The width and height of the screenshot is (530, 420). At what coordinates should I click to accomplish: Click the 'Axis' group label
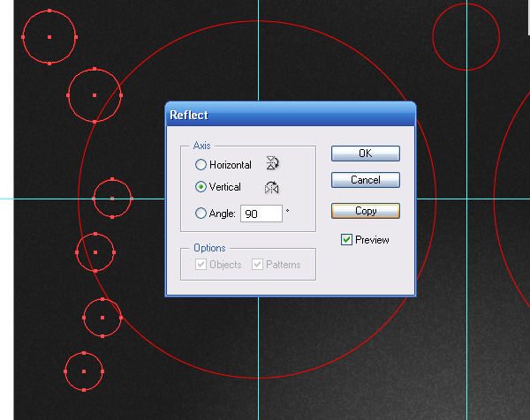pyautogui.click(x=201, y=146)
